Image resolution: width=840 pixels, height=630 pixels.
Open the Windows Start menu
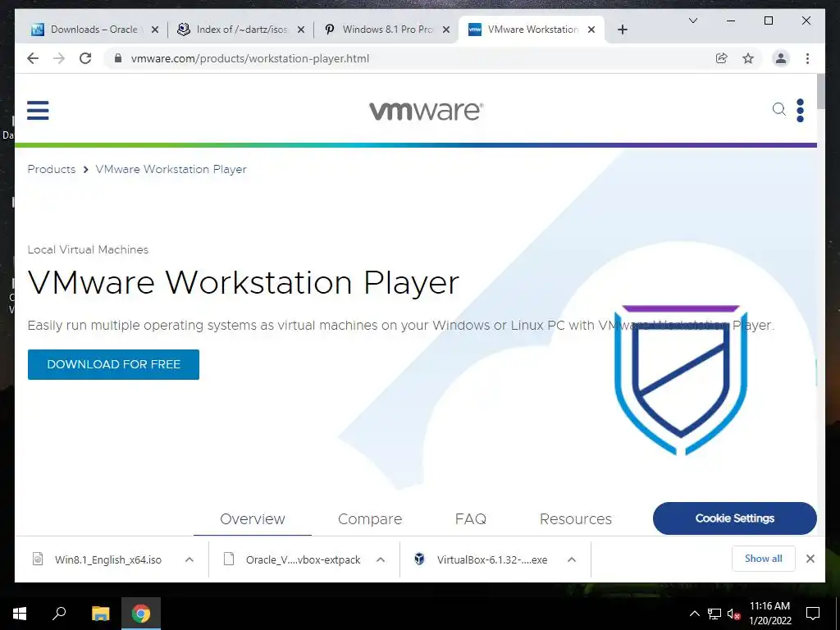(20, 614)
